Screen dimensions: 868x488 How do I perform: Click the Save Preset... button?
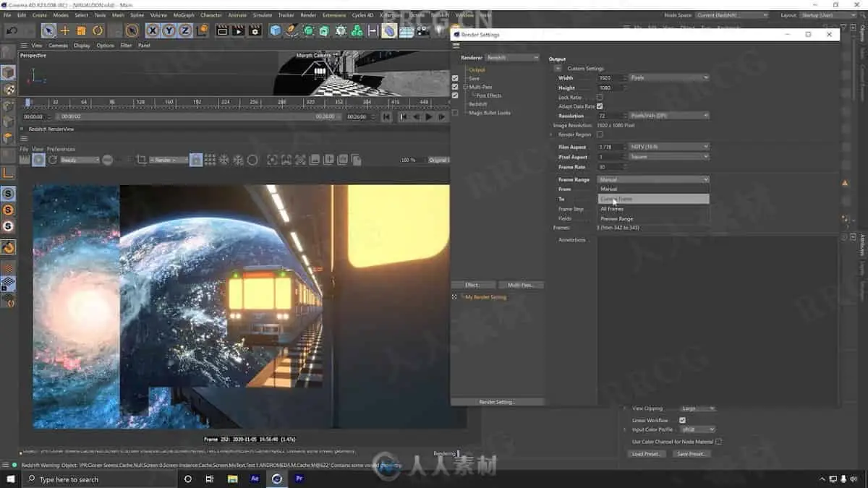click(x=692, y=454)
